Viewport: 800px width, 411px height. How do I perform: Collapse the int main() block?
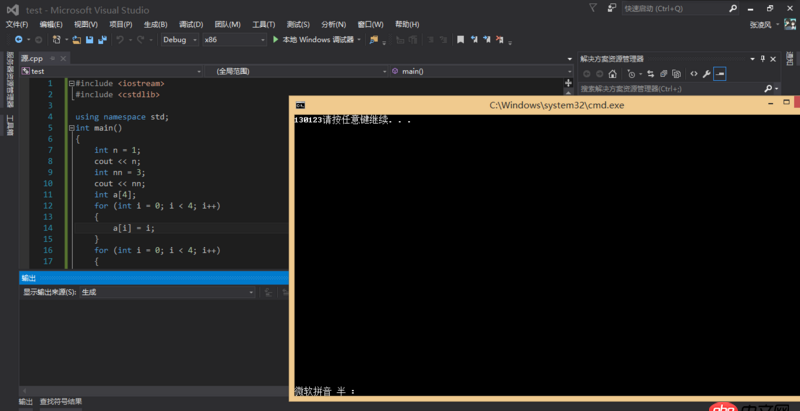71,128
